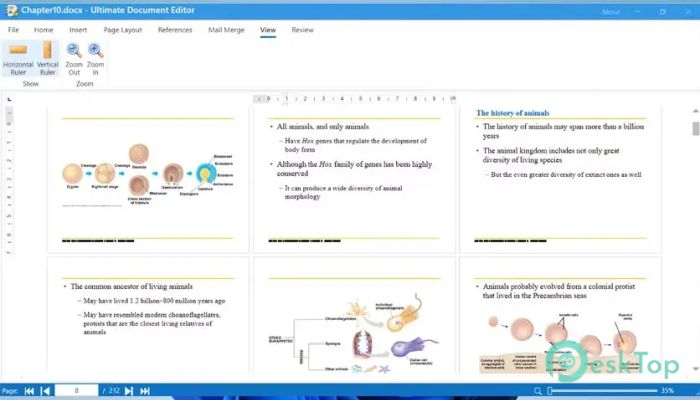The height and width of the screenshot is (400, 700).
Task: Jump to last page button
Action: 145,391
